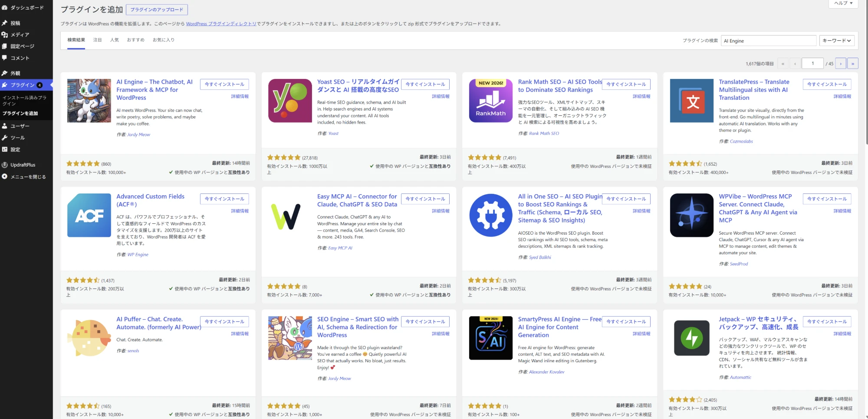
Task: Open the SmartyPress AI Engine title link
Action: [560, 327]
